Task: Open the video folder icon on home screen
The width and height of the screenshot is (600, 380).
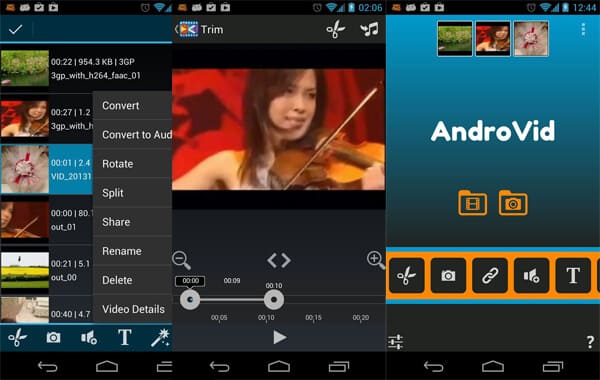Action: (473, 203)
